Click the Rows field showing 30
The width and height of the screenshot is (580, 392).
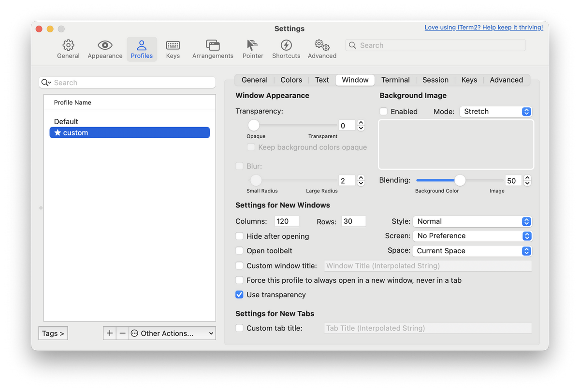pos(354,221)
